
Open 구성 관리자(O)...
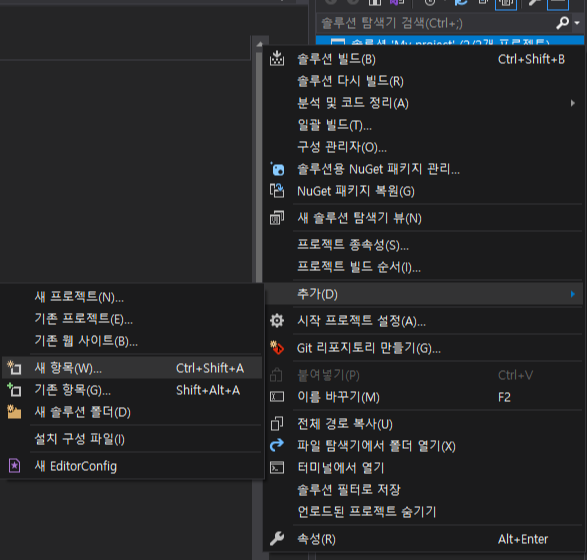tap(423, 147)
